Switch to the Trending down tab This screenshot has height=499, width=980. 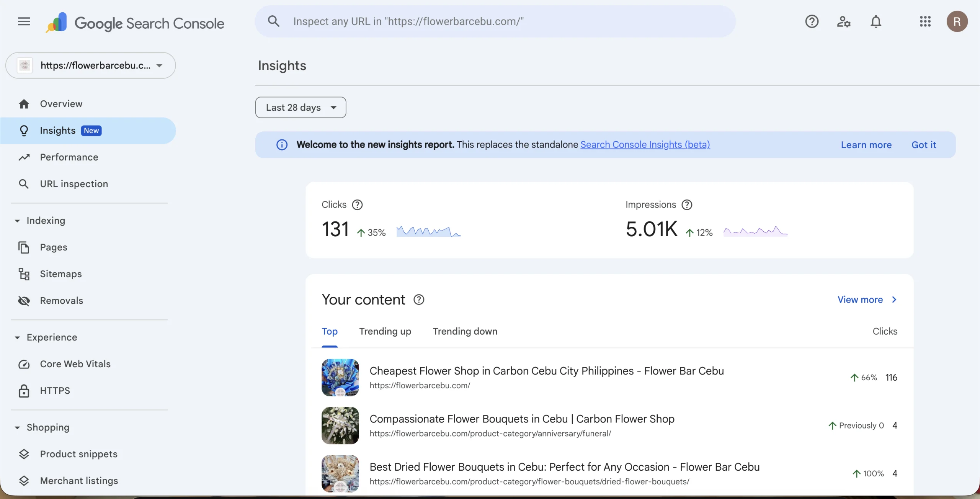[x=465, y=332]
